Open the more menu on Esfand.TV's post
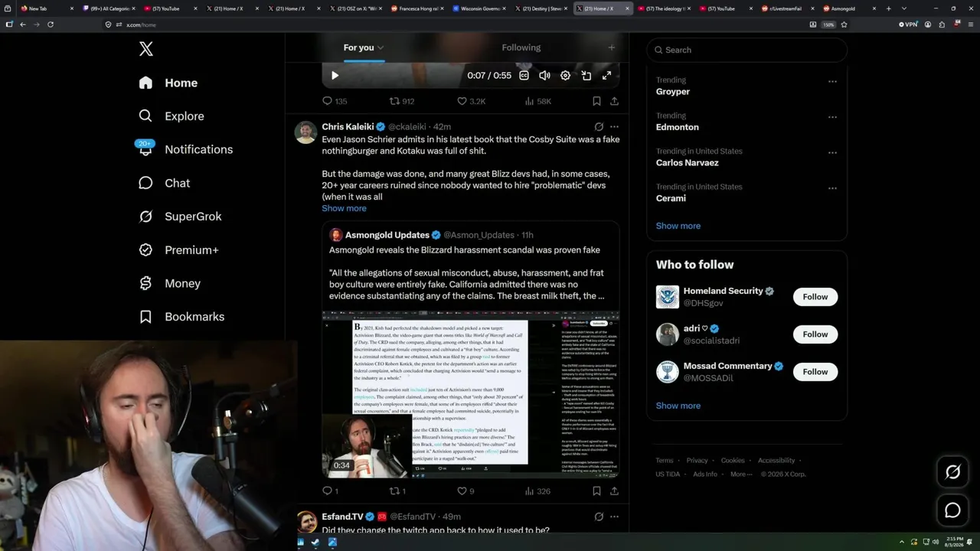Screen dimensions: 980x551 (x=614, y=517)
